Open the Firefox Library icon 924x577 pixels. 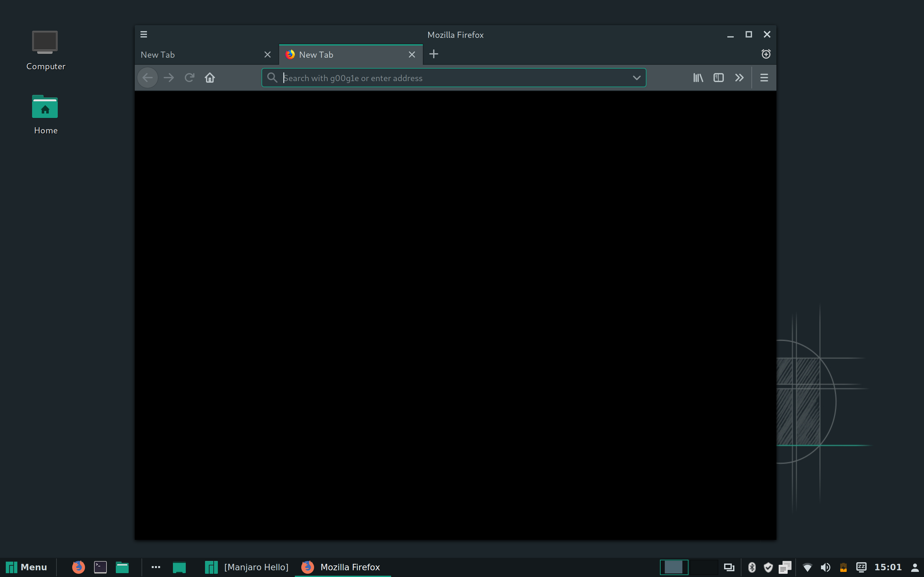pos(697,78)
